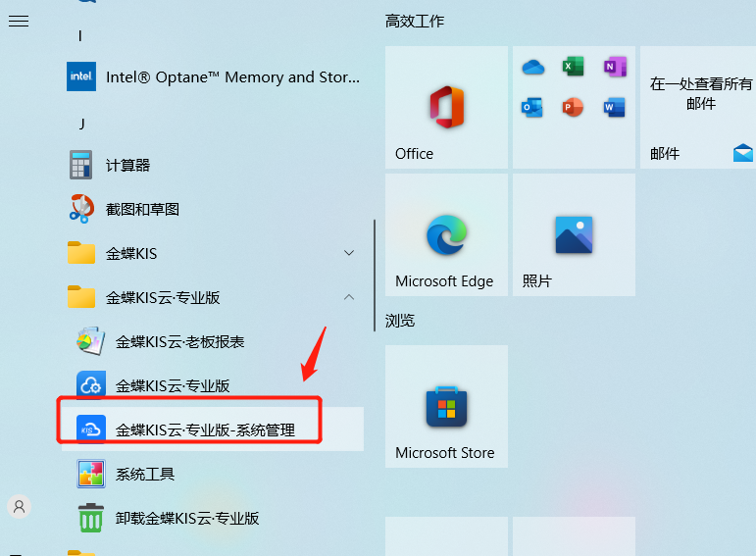Open the 照片 photos tile
The width and height of the screenshot is (756, 556).
coord(574,234)
